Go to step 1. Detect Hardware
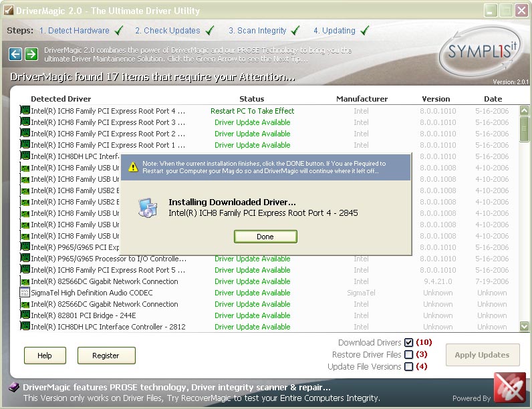Image resolution: width=532 pixels, height=409 pixels. click(74, 31)
